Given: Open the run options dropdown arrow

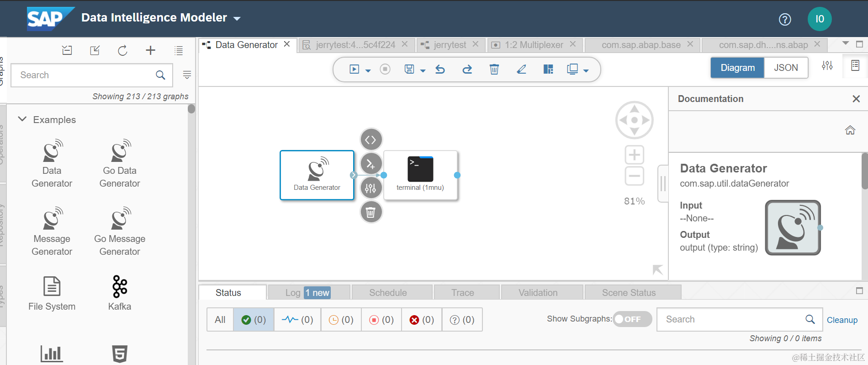Looking at the screenshot, I should pos(368,70).
